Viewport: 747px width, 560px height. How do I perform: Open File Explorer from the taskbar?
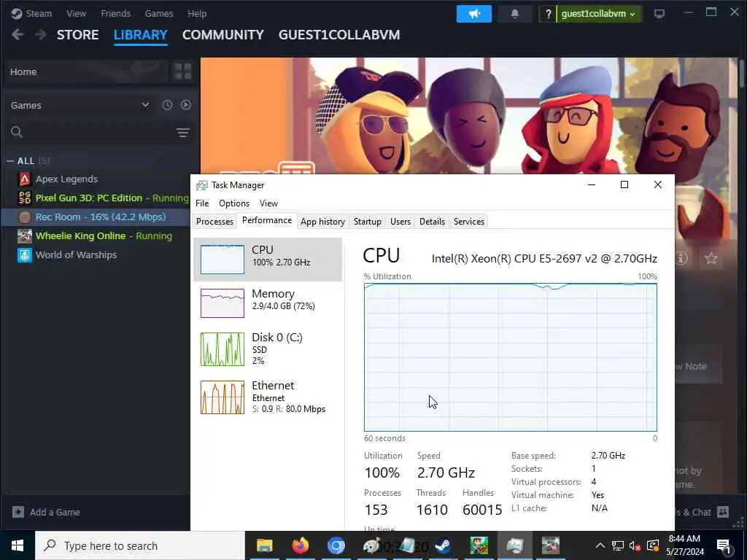(x=264, y=545)
